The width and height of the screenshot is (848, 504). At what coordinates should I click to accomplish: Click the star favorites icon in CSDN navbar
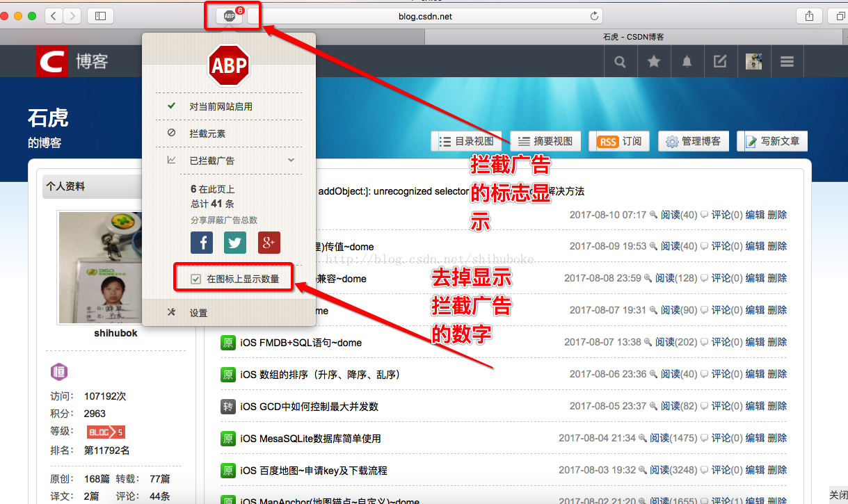[653, 61]
